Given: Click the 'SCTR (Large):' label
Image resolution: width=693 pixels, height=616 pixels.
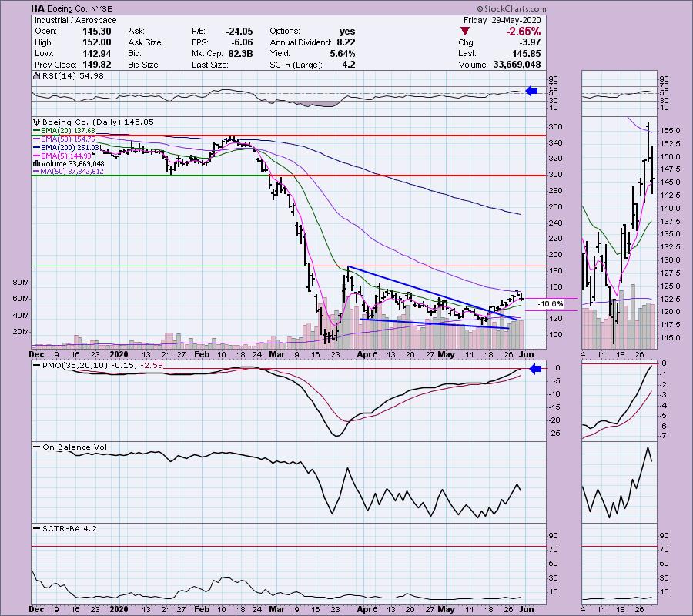Looking at the screenshot, I should (x=296, y=65).
